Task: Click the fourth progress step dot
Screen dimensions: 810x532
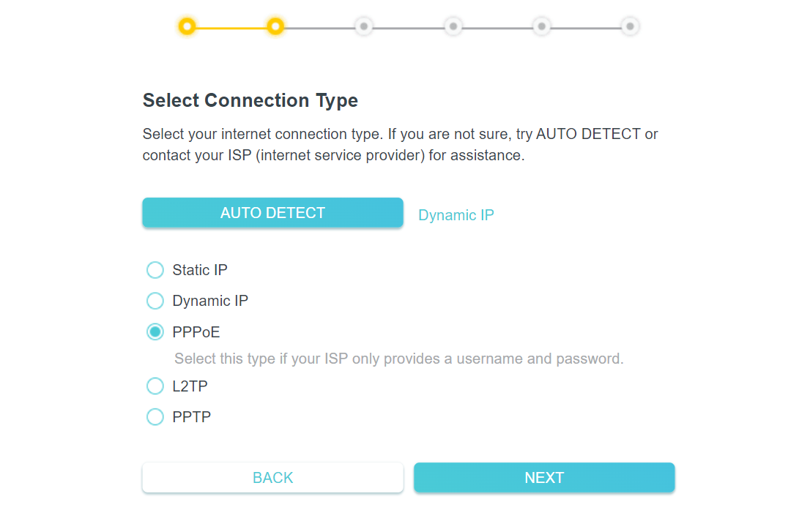Action: point(453,27)
